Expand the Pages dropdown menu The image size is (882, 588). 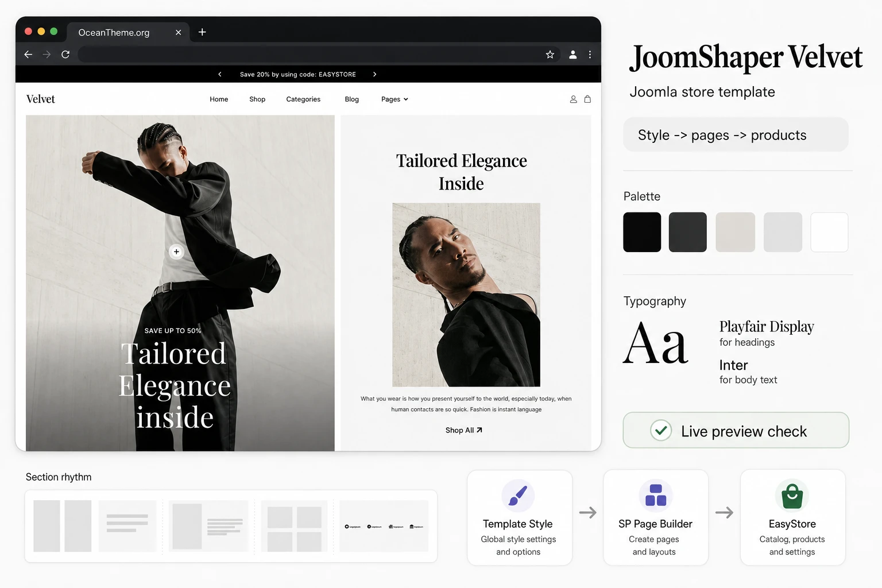(394, 99)
